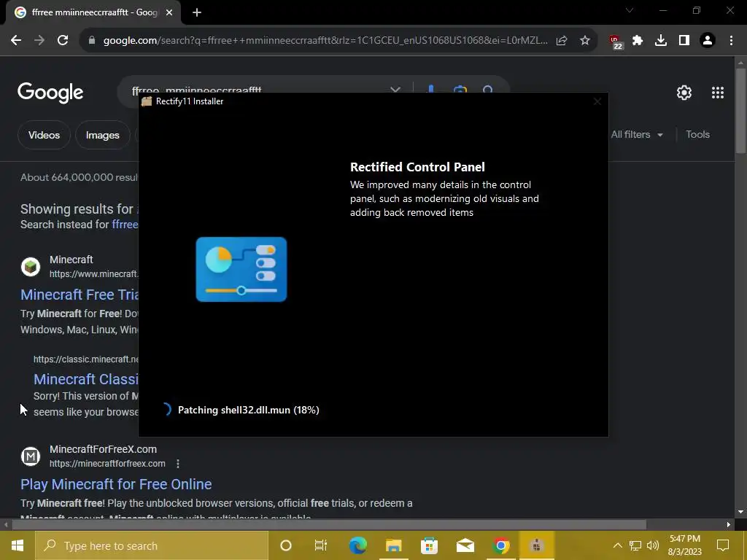Viewport: 747px width, 560px height.
Task: Go to the Google logo homepage
Action: (50, 93)
